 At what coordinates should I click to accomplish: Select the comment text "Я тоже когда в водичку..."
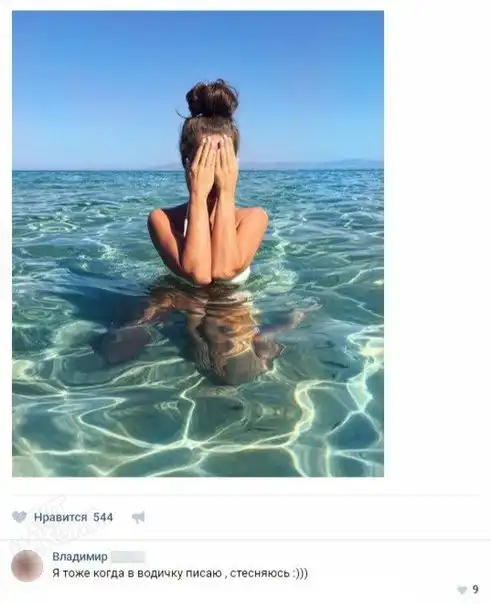pos(180,573)
